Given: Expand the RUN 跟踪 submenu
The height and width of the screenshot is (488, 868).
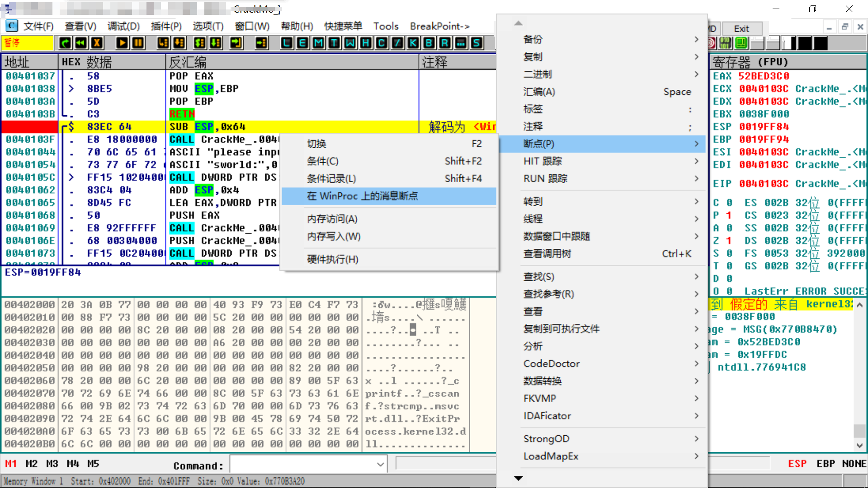Looking at the screenshot, I should pyautogui.click(x=602, y=178).
